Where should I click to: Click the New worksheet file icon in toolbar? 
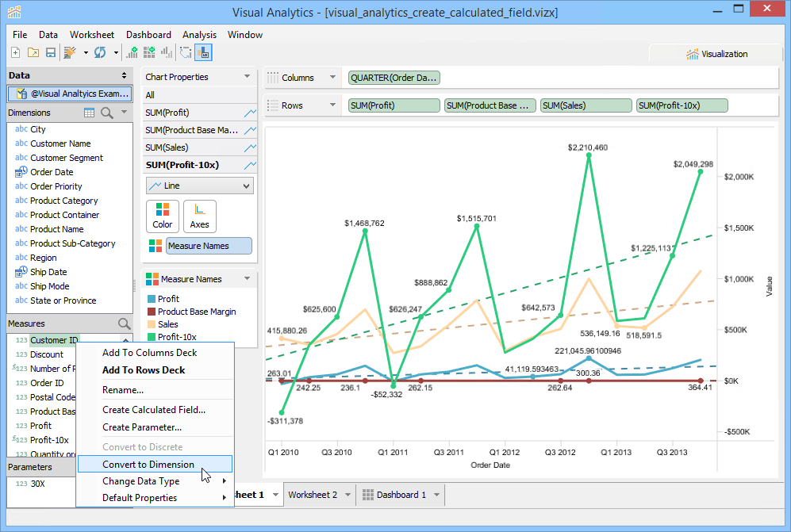point(16,52)
